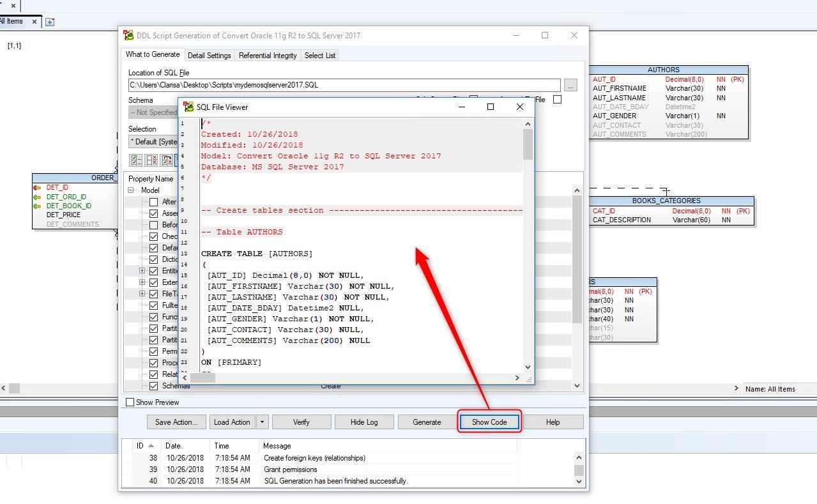The width and height of the screenshot is (817, 504).
Task: Uncheck the 'Chec' property checkbox
Action: click(153, 236)
